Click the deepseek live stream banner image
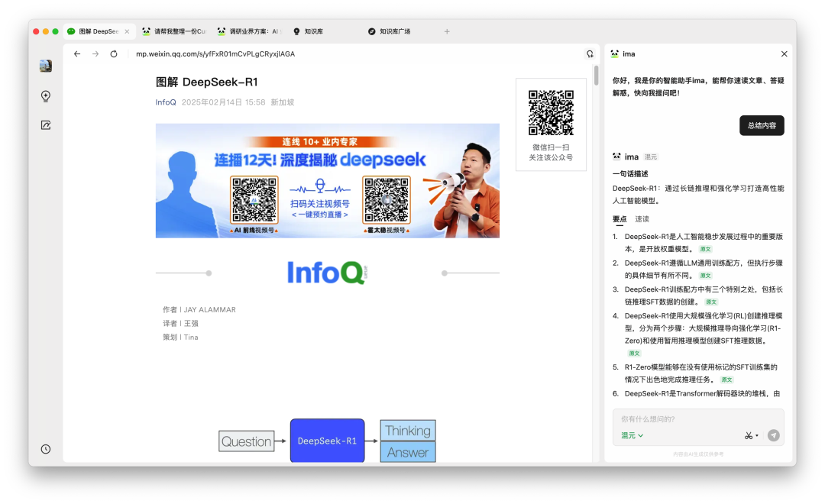The height and width of the screenshot is (504, 825). 327,180
